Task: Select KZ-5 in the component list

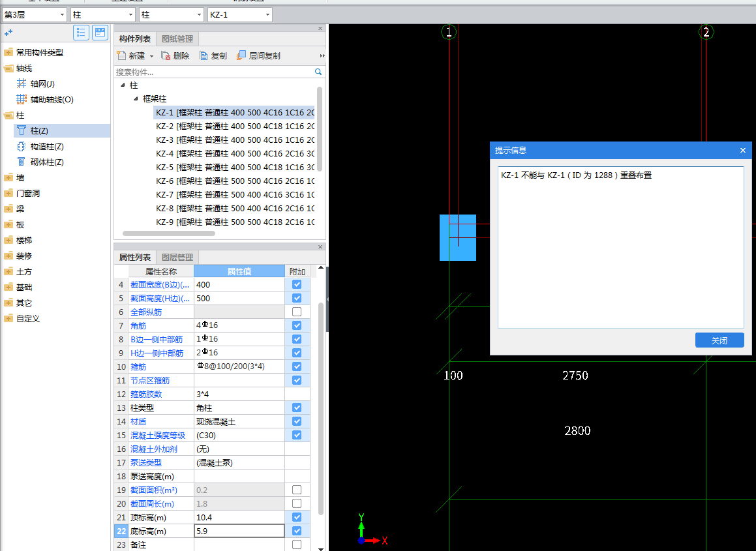Action: 234,168
